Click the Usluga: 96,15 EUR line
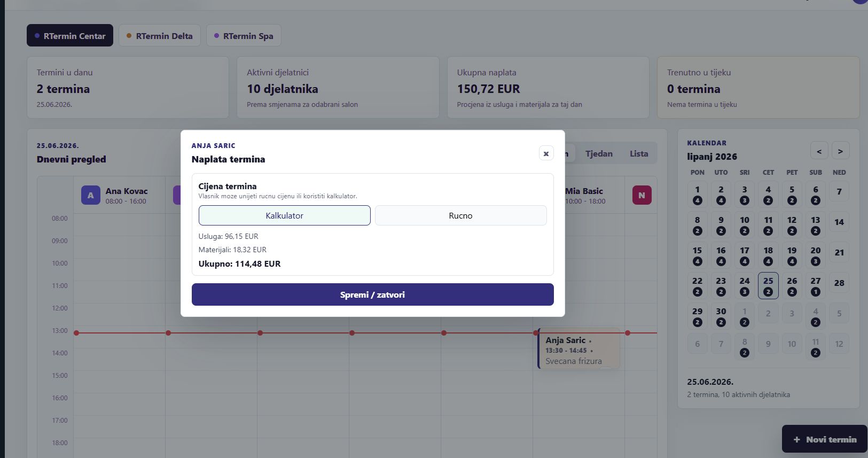 tap(228, 236)
